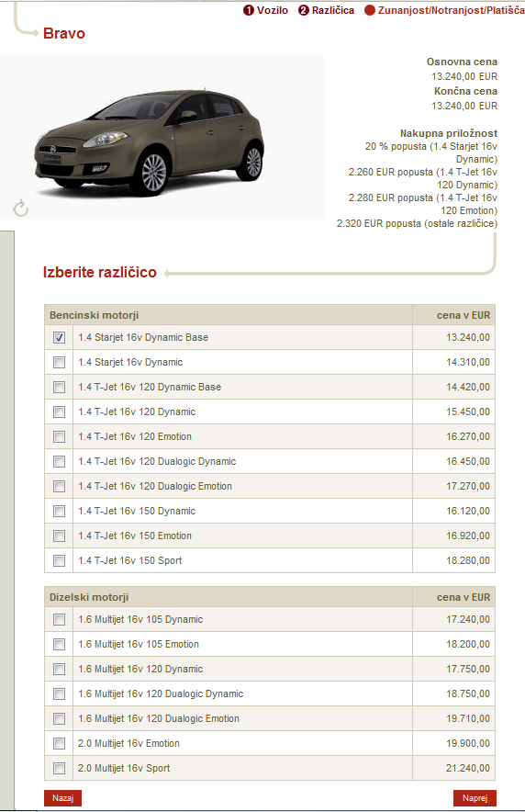Go to Zunanjost/Notranjost/Platišča step
The height and width of the screenshot is (812, 525).
tap(451, 10)
